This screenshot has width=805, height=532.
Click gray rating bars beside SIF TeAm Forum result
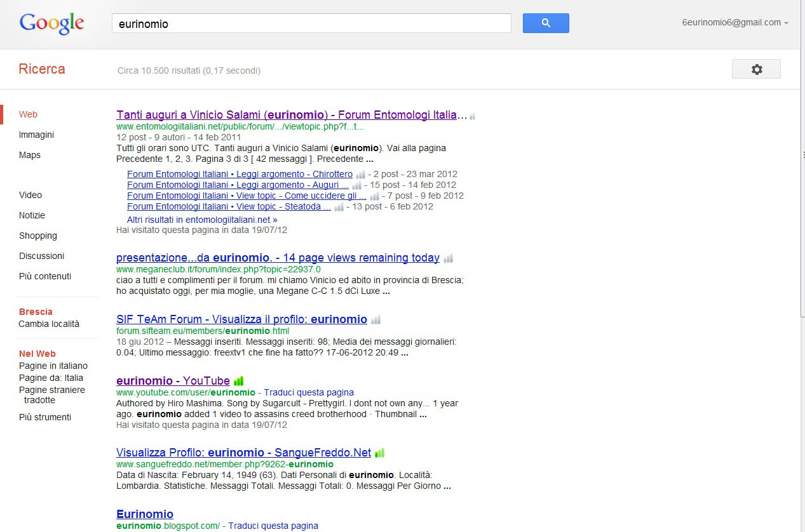point(376,320)
